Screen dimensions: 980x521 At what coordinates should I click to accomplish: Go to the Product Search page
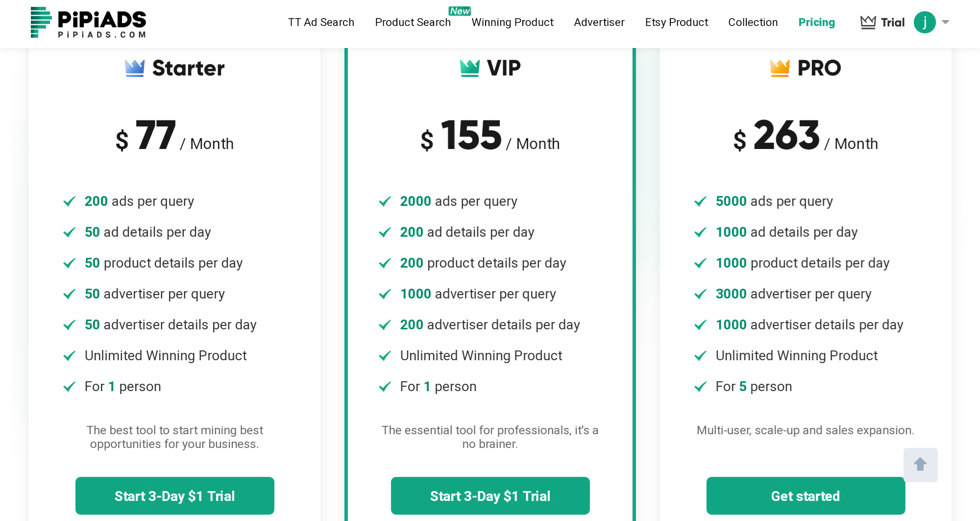coord(413,23)
